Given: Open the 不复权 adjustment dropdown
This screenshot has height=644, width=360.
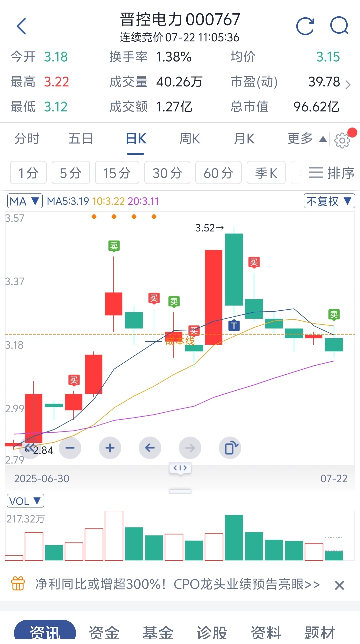Looking at the screenshot, I should point(329,201).
